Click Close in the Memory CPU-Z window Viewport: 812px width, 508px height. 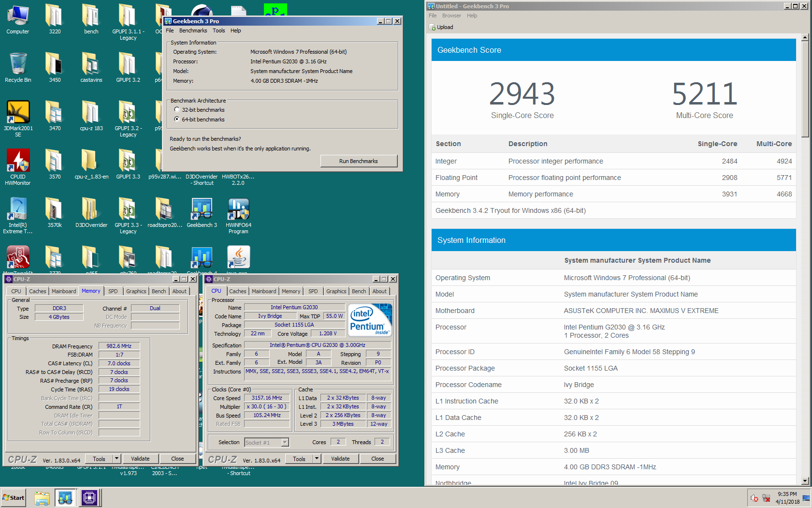(177, 459)
